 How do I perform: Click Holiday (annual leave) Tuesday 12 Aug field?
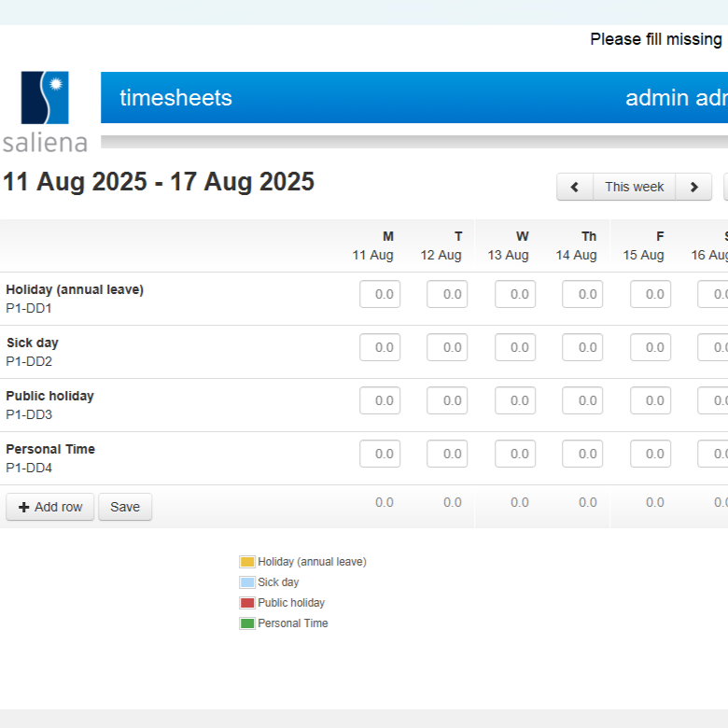pyautogui.click(x=447, y=294)
